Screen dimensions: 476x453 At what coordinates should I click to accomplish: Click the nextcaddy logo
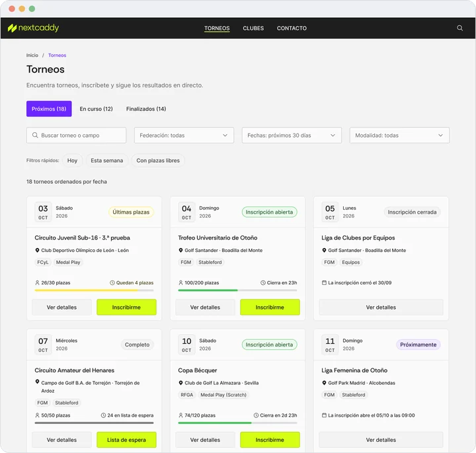coord(34,28)
